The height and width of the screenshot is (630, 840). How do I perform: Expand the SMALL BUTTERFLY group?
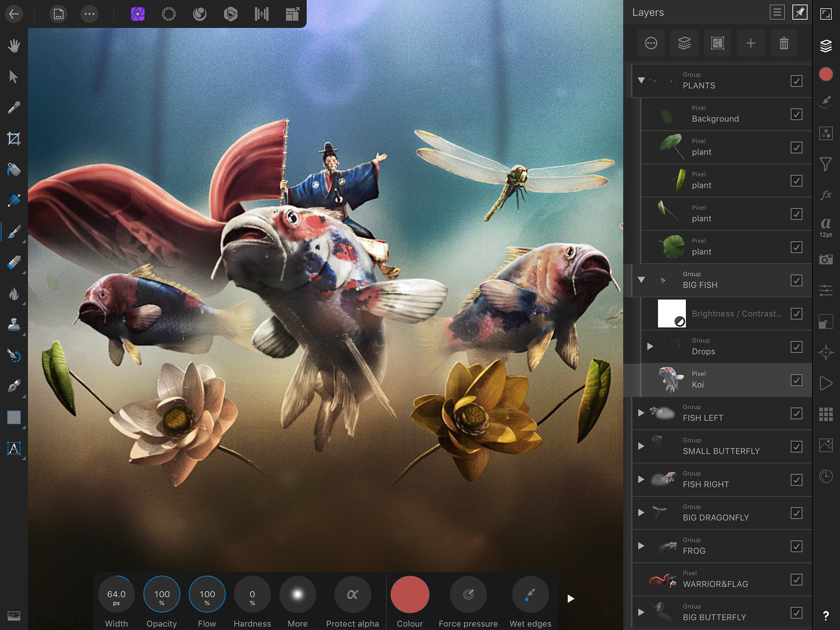(x=641, y=446)
